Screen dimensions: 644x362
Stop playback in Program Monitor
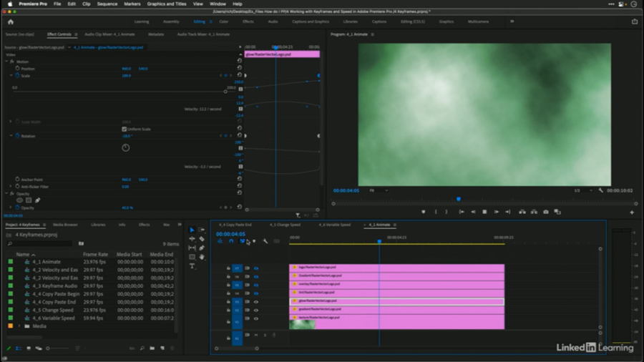484,212
